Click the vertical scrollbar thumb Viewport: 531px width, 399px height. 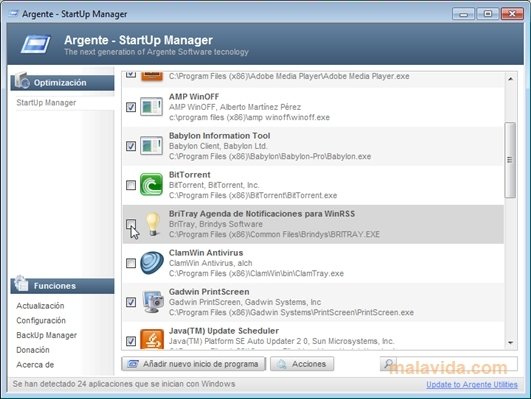coord(510,160)
